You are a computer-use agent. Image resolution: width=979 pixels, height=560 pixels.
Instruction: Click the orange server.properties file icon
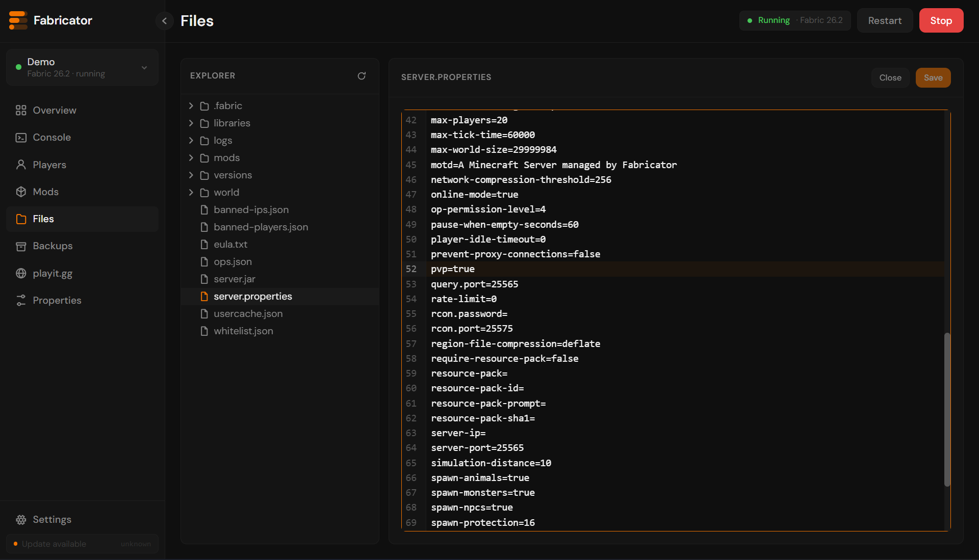(204, 297)
